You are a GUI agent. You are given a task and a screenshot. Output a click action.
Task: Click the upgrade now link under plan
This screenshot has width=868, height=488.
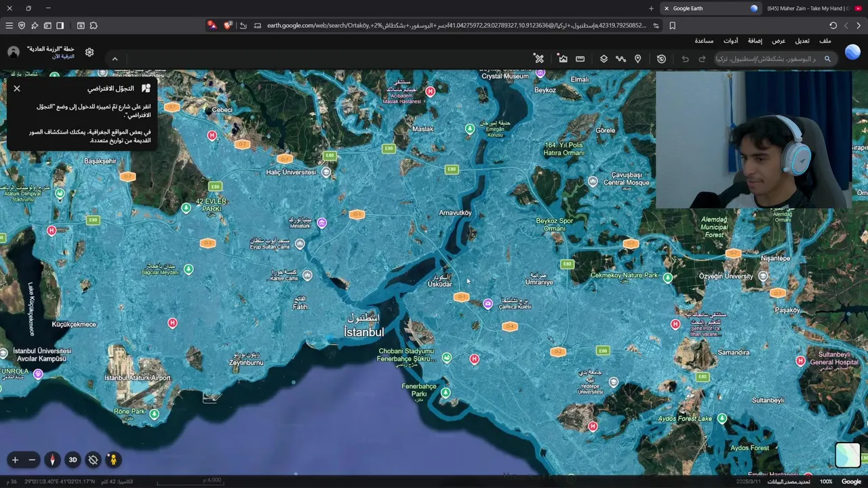tap(63, 56)
